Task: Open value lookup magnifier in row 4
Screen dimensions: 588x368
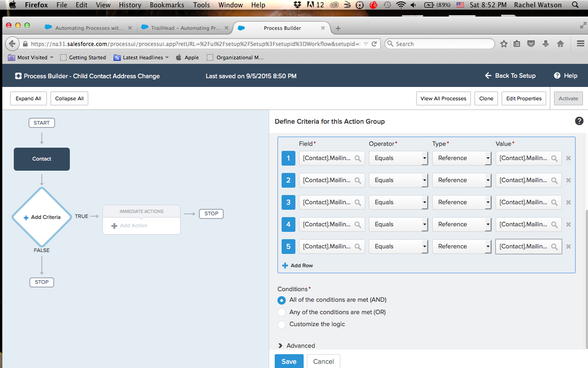Action: (554, 224)
